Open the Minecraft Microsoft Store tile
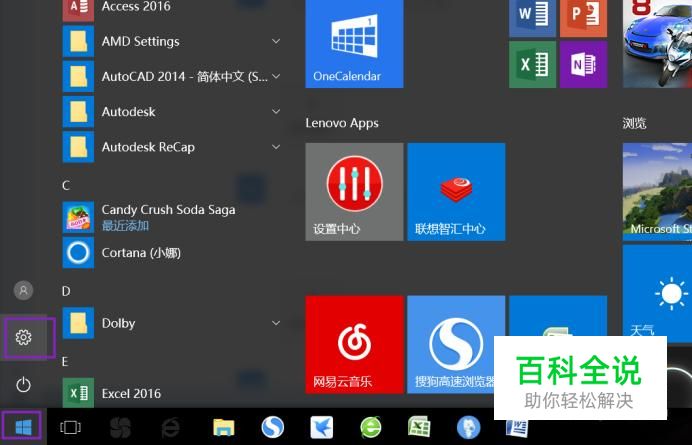Viewport: 692px width, 445px height. click(657, 192)
